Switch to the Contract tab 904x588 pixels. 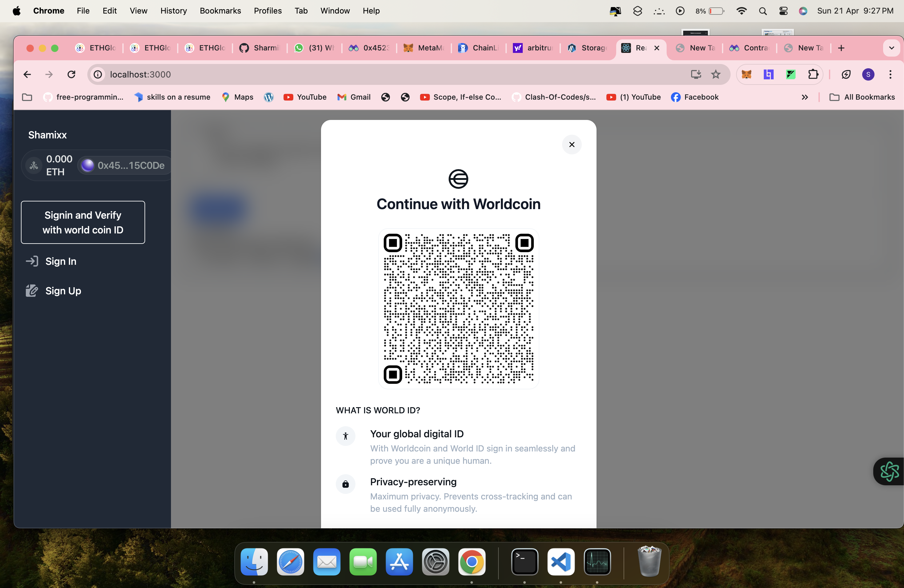[x=749, y=48]
